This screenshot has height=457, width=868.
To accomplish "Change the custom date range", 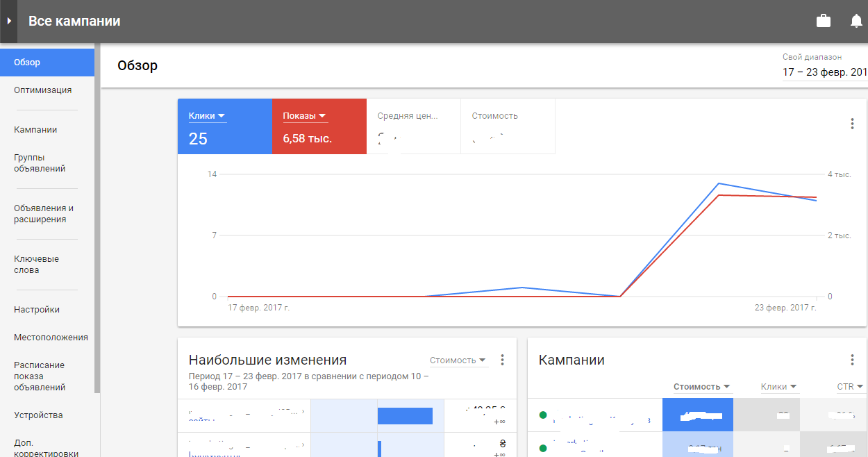I will [824, 72].
